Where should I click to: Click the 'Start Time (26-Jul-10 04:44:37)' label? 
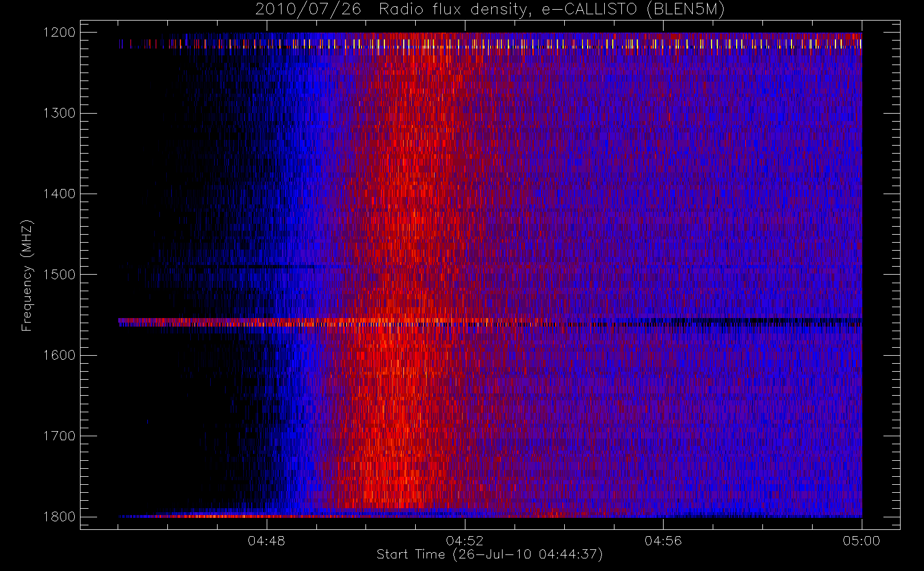[x=490, y=554]
